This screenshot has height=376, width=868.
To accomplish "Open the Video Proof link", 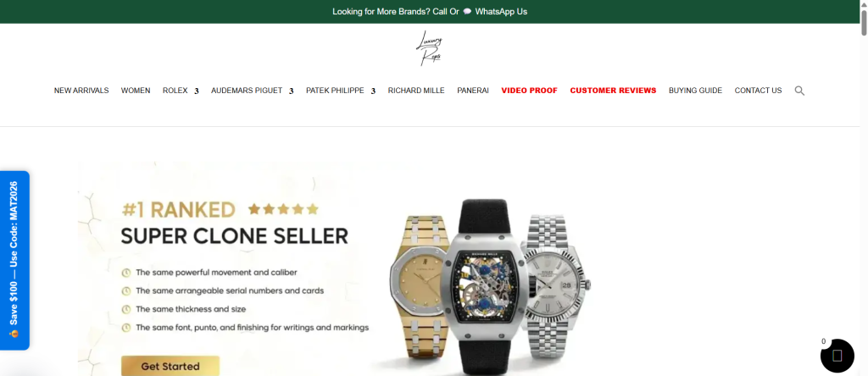I will (529, 91).
